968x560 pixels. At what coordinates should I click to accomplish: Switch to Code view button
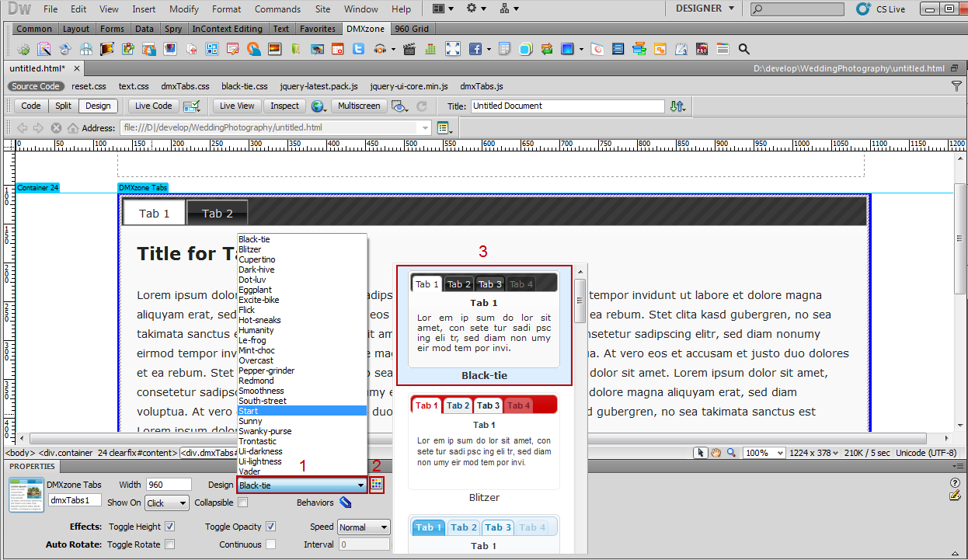tap(31, 106)
